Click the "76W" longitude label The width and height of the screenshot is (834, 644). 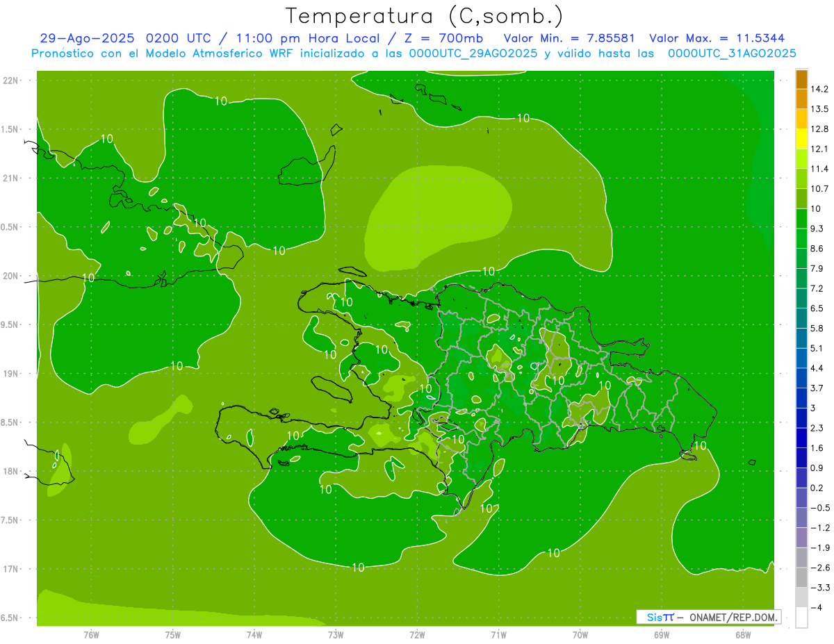[x=91, y=634]
